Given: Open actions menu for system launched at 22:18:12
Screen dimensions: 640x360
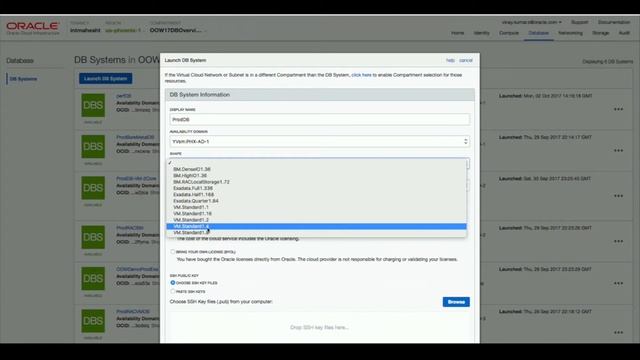Looking at the screenshot, I should tap(618, 332).
